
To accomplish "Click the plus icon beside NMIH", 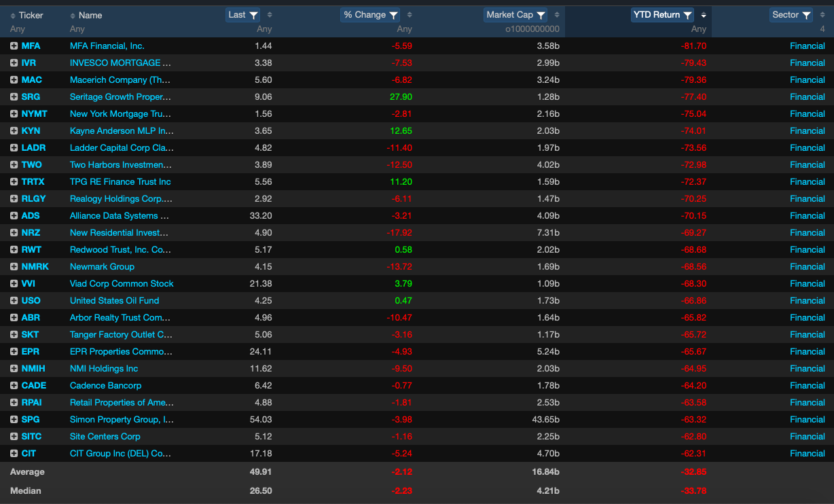I will pyautogui.click(x=14, y=368).
